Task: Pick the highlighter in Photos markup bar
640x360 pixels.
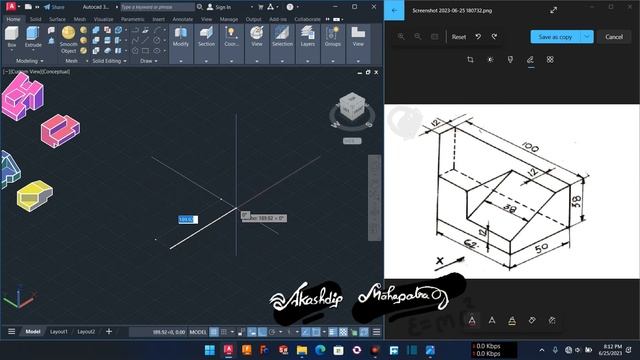Action: [512, 320]
